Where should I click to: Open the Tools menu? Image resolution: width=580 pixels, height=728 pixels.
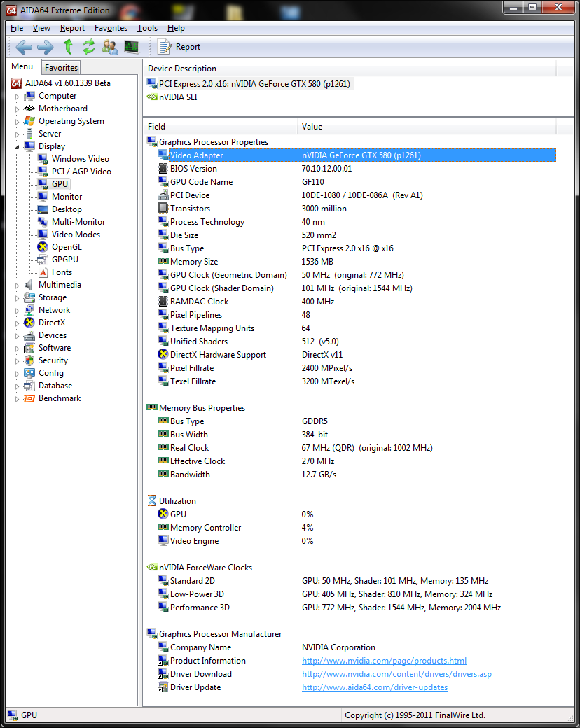147,28
